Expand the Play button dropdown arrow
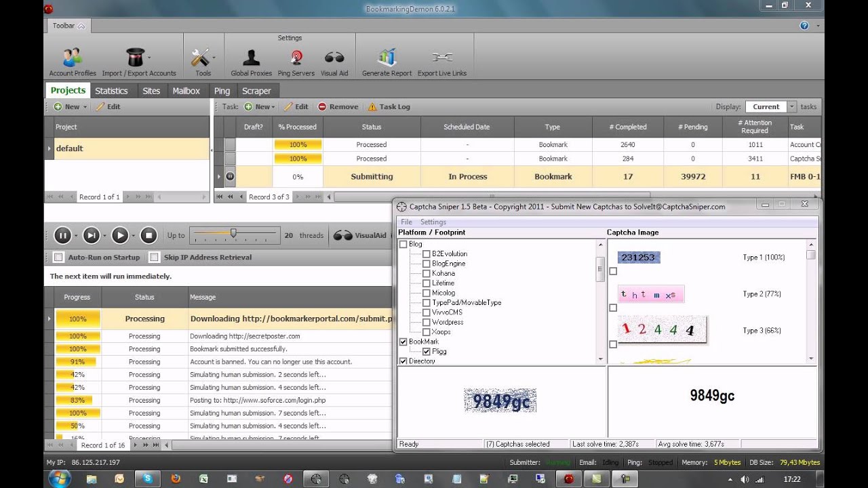 pos(133,236)
